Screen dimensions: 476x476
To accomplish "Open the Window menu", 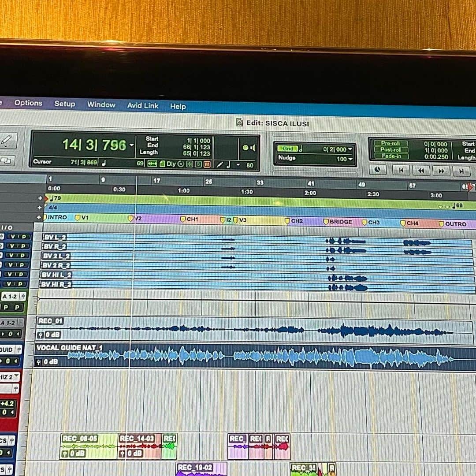I will (101, 105).
